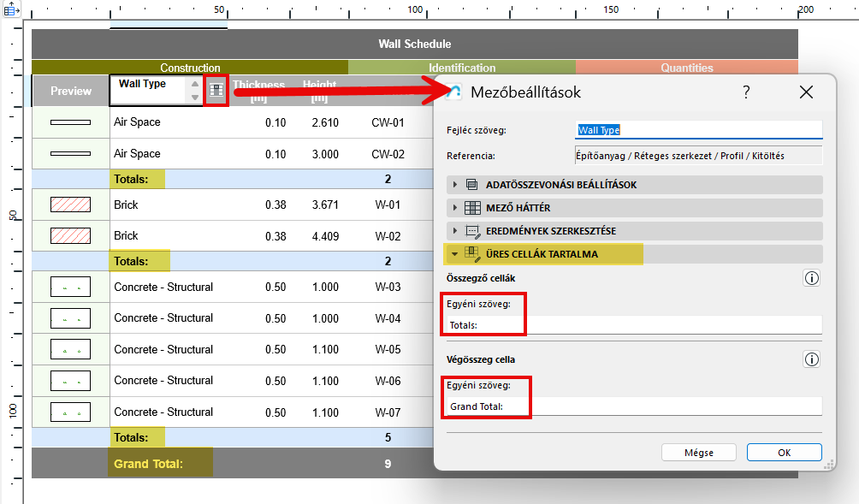859x504 pixels.
Task: Click the Grand Total: cell in schedule
Action: [149, 464]
